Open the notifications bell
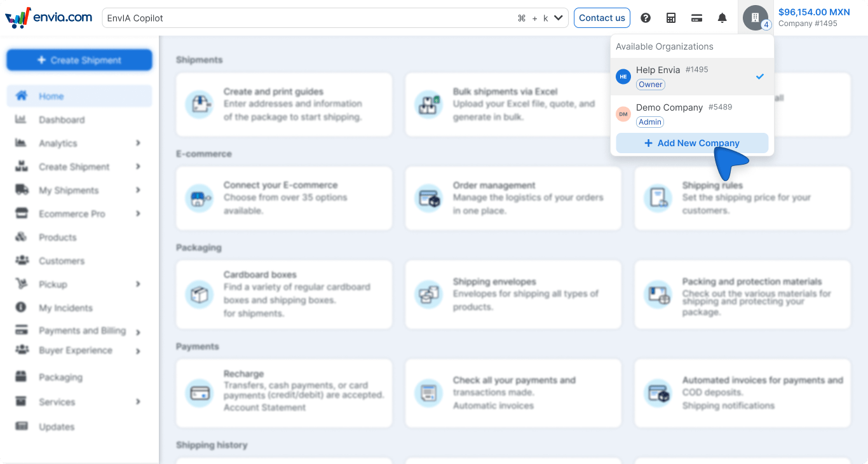Image resolution: width=868 pixels, height=464 pixels. [x=722, y=18]
